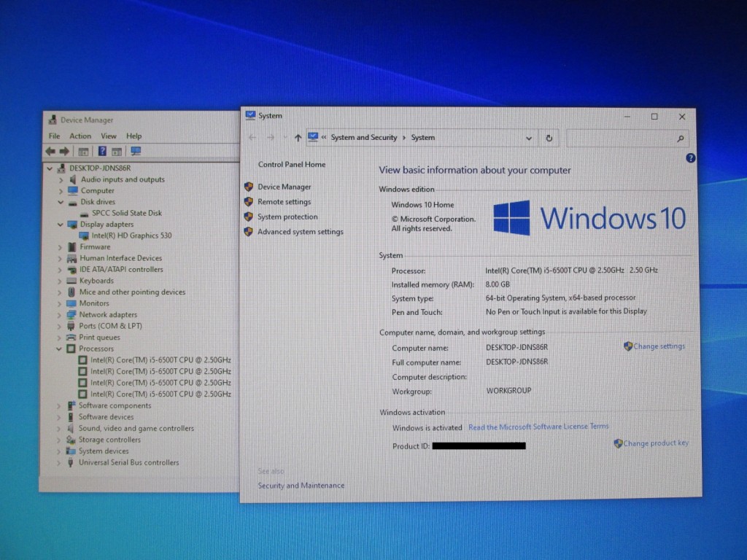Screen dimensions: 747x560
Task: Open the System protection link
Action: (x=287, y=217)
